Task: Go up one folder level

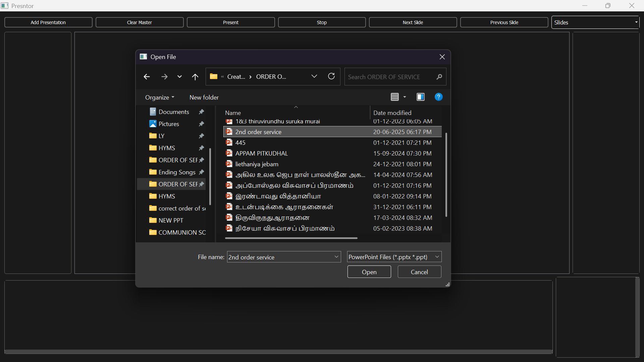Action: tap(195, 76)
